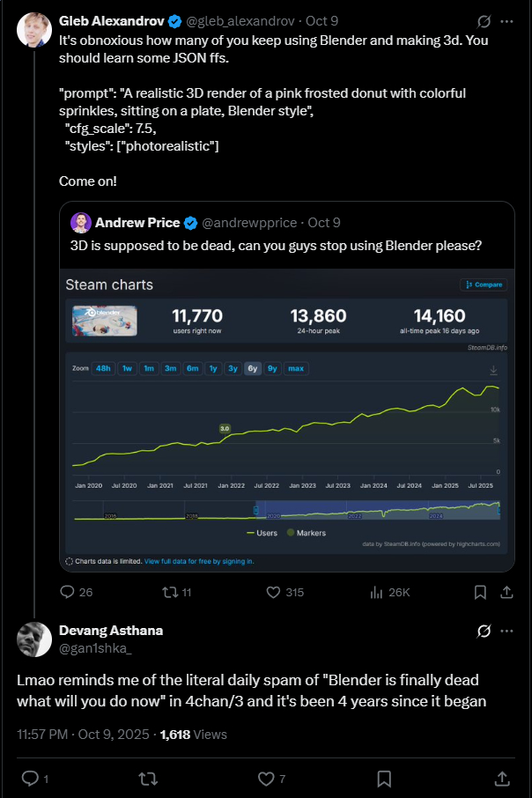Switch chart zoom to 48h

103,368
